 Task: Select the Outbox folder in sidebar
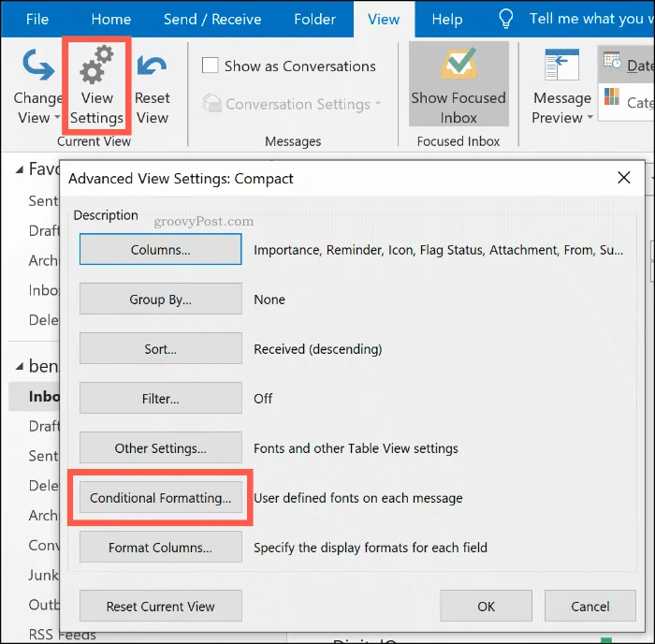click(44, 605)
